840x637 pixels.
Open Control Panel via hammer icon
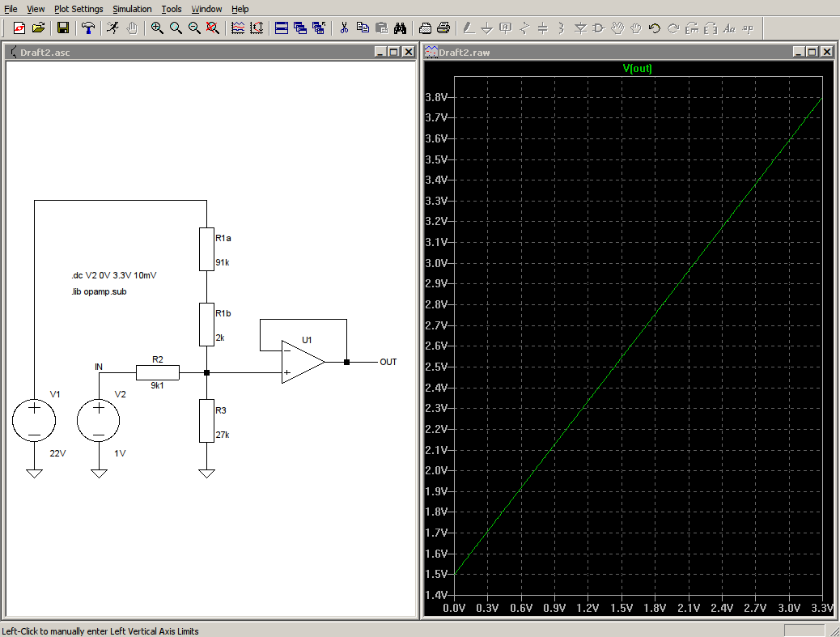(88, 28)
